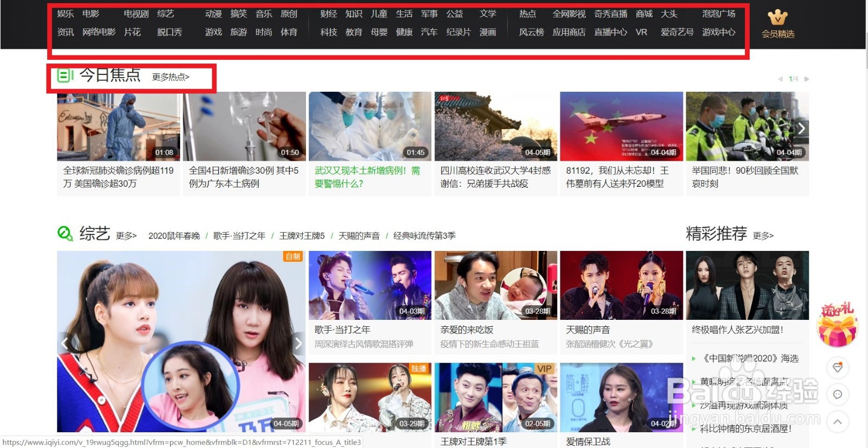Viewport: 868px width, 448px height.
Task: Open 电视剧 channel in navigation
Action: 136,14
